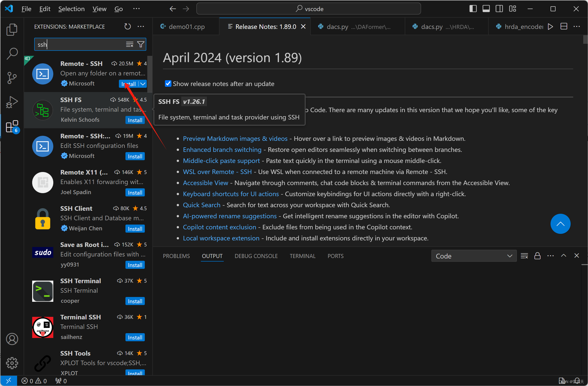This screenshot has height=386, width=588.
Task: Open the Go menu
Action: (118, 9)
